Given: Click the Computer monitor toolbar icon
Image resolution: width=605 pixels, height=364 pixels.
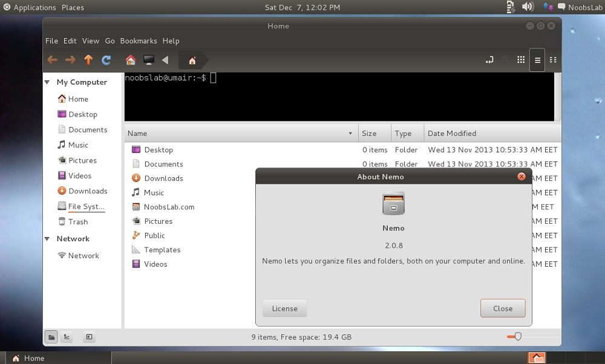Looking at the screenshot, I should click(148, 60).
